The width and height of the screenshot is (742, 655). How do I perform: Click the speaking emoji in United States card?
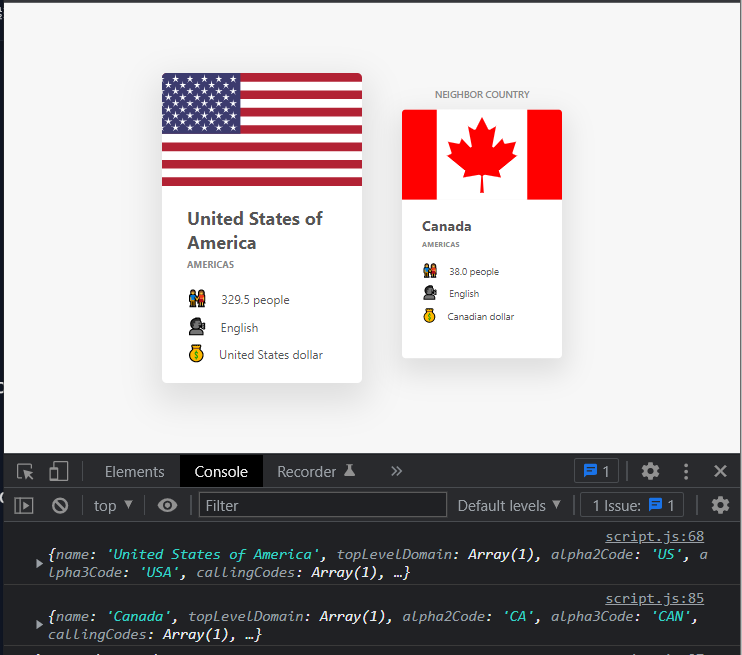point(196,327)
